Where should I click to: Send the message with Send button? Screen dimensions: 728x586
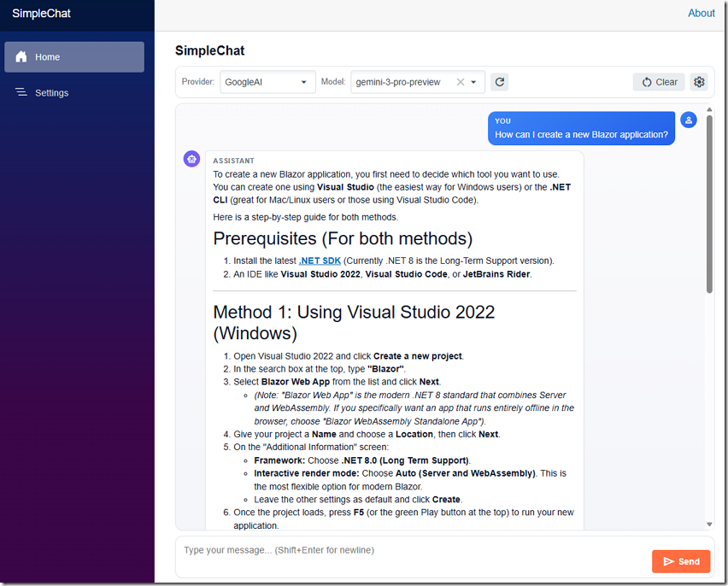click(681, 561)
